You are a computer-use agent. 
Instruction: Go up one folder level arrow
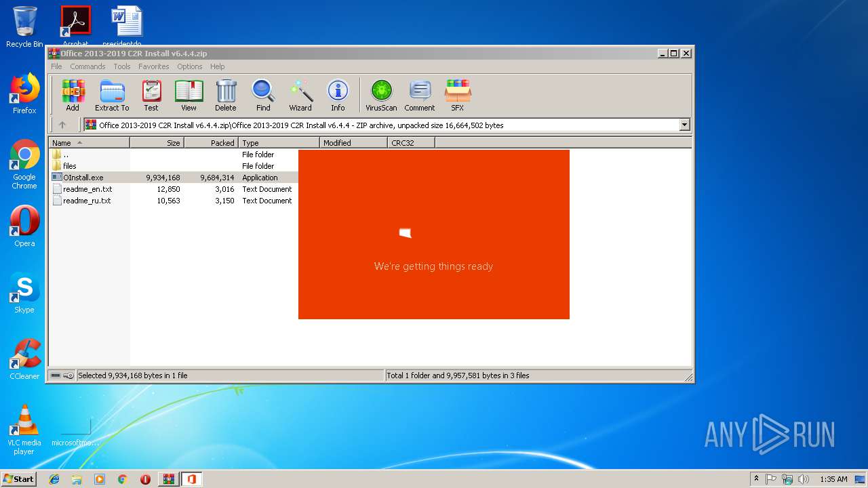[62, 125]
